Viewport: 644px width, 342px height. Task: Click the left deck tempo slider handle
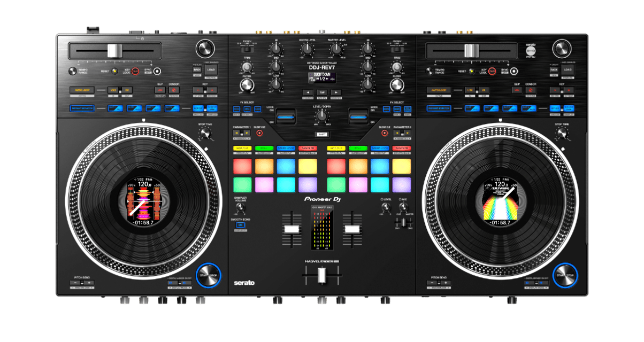click(x=114, y=51)
